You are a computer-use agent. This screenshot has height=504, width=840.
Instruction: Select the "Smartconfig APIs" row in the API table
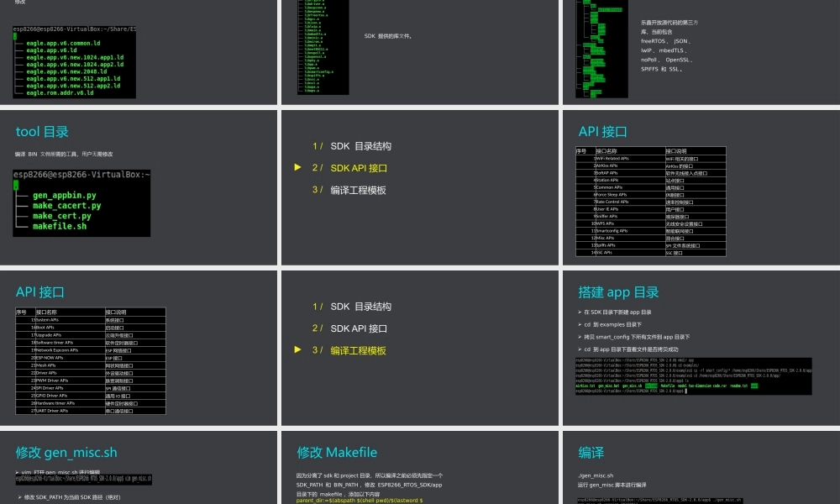[x=622, y=230]
